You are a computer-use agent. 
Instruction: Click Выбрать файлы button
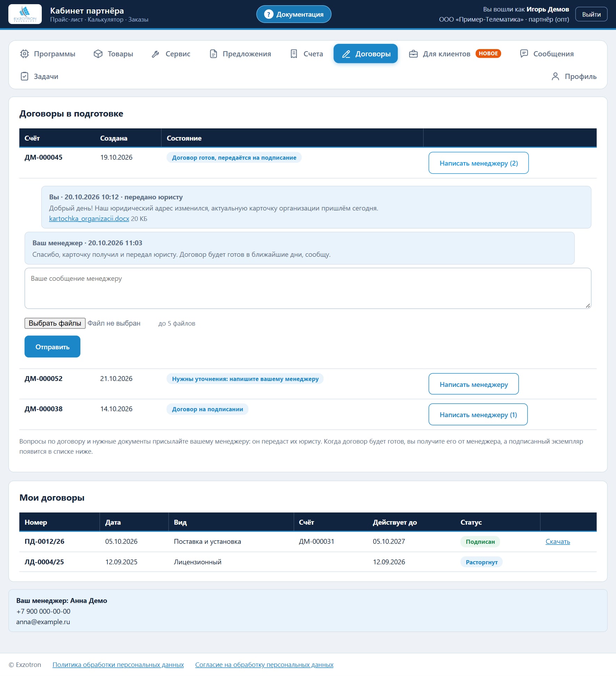coord(55,323)
